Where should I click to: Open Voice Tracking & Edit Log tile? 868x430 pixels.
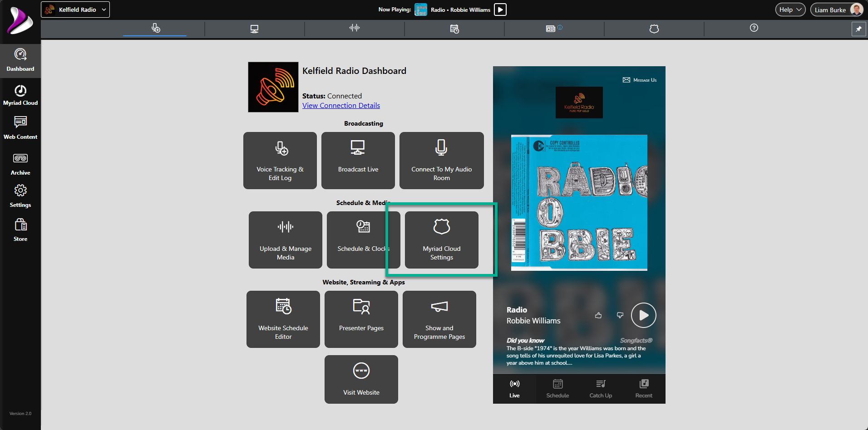point(280,161)
